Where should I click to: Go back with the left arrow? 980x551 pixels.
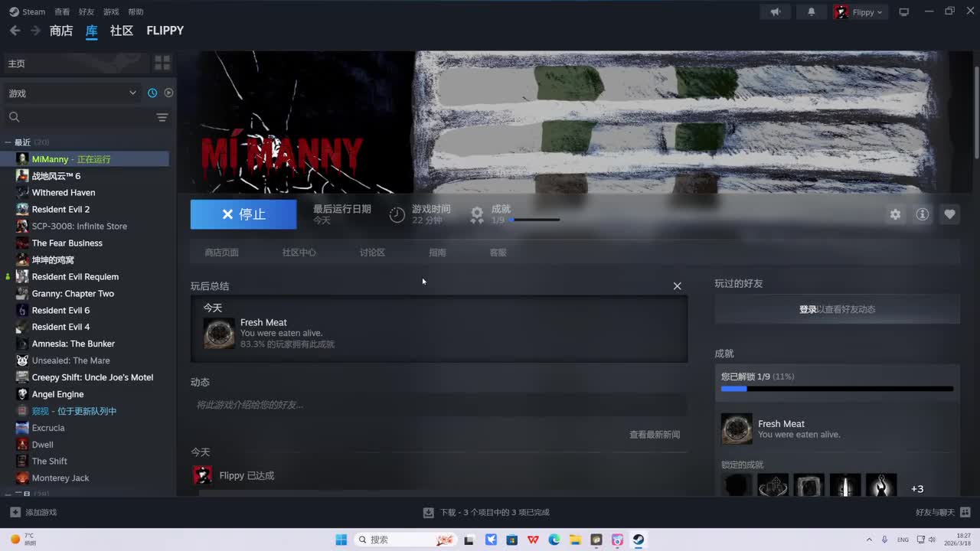coord(15,31)
